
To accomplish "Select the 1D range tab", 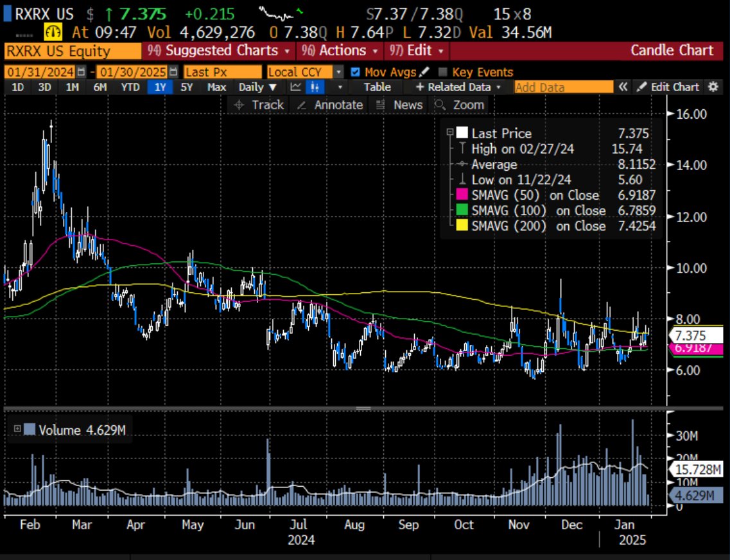I will (x=17, y=87).
